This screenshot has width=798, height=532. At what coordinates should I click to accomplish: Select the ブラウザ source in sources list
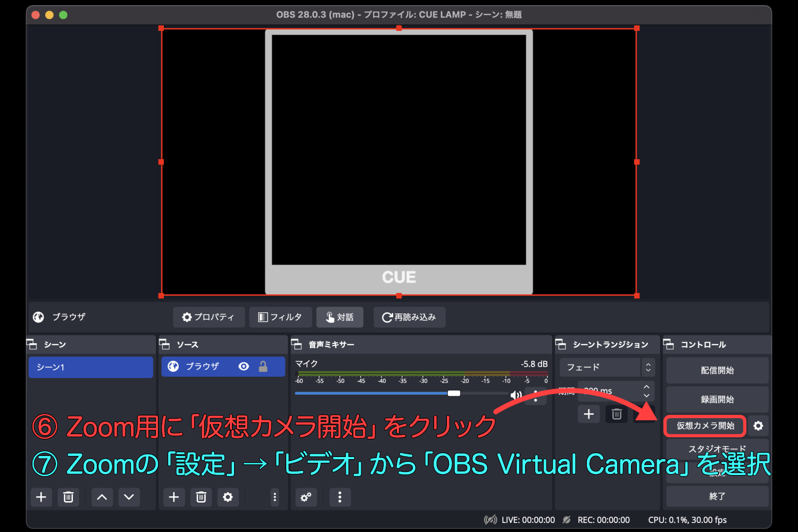223,367
